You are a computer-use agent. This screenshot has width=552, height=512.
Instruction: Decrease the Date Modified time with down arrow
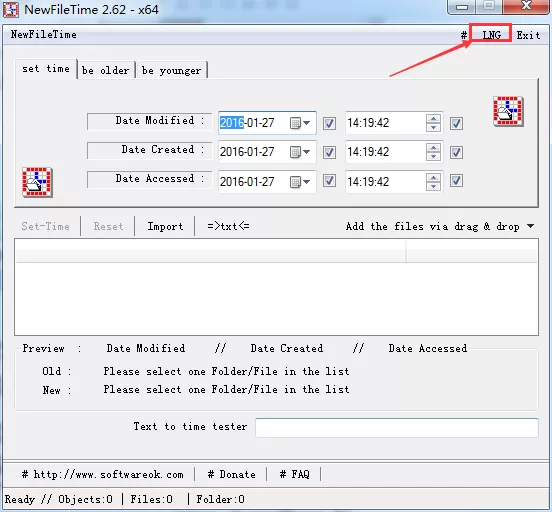click(433, 127)
